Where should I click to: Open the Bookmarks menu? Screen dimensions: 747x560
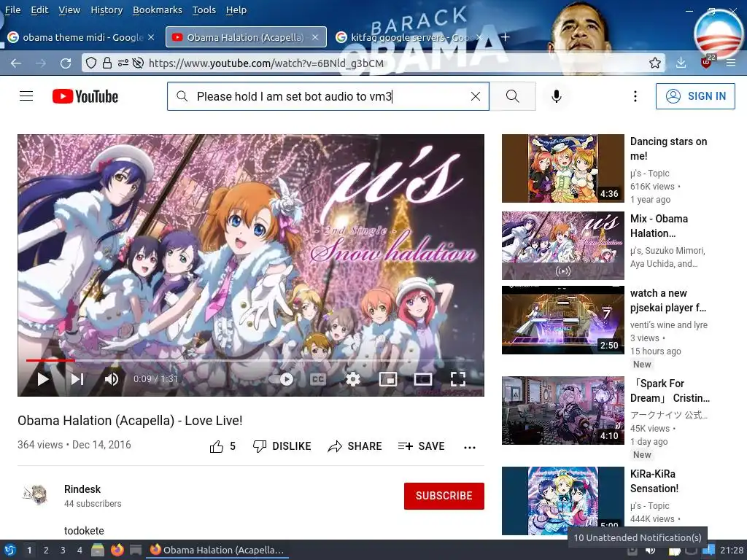pyautogui.click(x=158, y=10)
